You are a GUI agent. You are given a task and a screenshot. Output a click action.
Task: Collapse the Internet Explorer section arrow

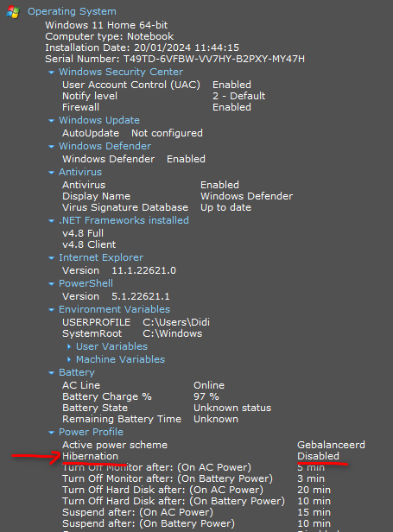point(51,258)
